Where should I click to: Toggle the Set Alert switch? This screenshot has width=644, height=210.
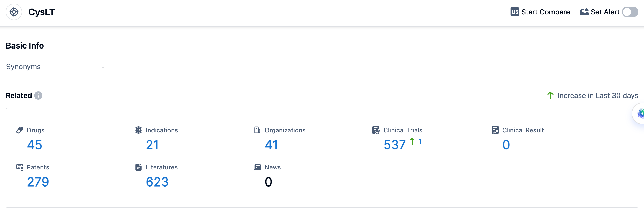630,12
